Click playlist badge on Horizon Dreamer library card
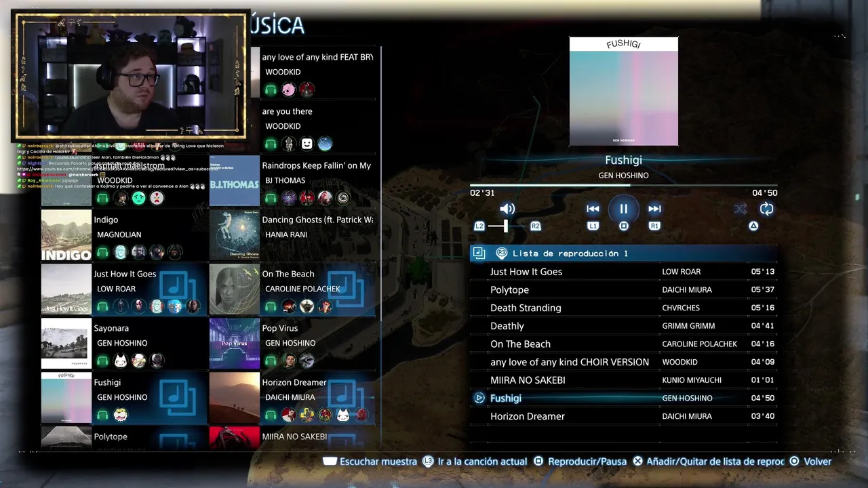The width and height of the screenshot is (868, 488). tap(346, 398)
